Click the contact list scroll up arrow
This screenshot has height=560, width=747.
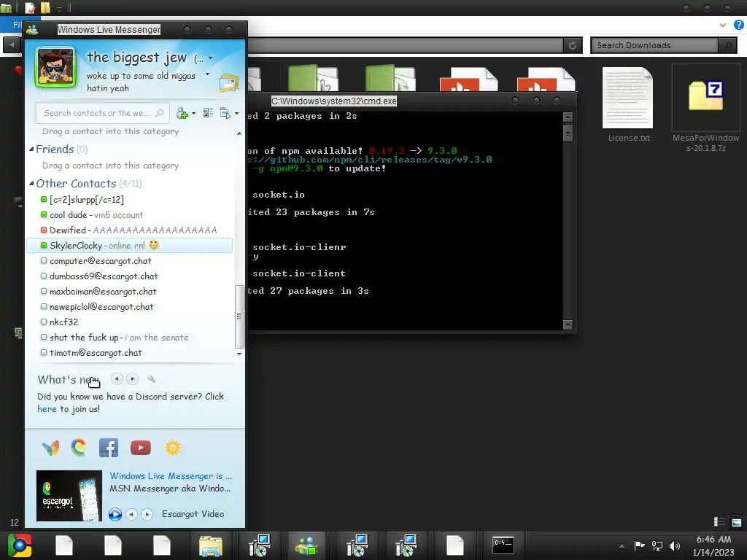(239, 134)
